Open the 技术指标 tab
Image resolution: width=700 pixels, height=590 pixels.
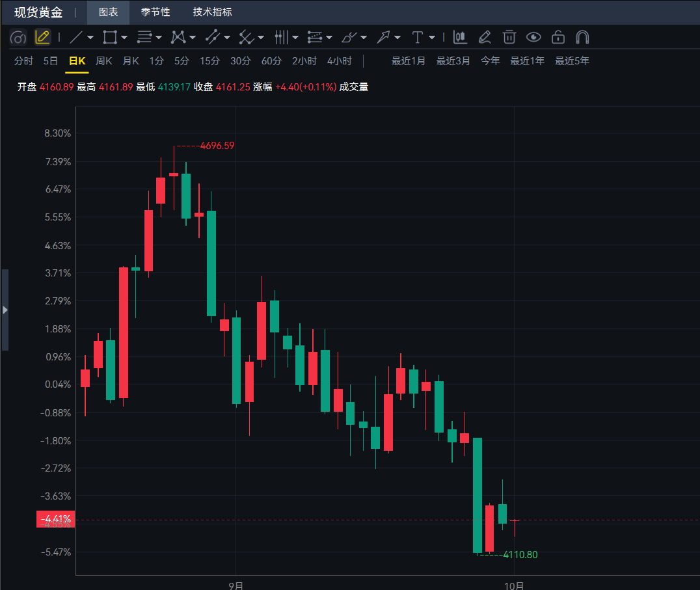pyautogui.click(x=213, y=12)
